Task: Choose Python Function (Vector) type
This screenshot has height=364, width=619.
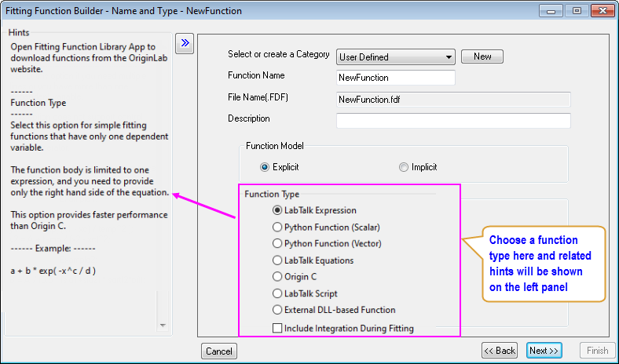Action: tap(277, 243)
